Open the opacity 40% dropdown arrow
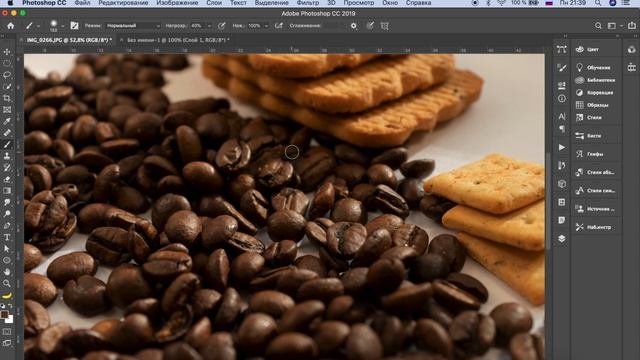 coord(209,26)
